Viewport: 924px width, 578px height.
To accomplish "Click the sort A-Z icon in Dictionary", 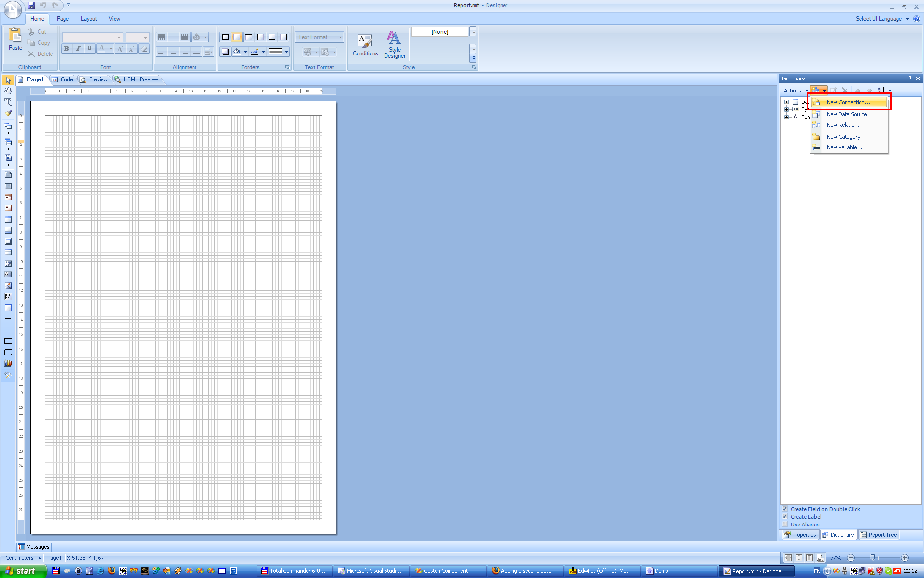I will tap(881, 90).
